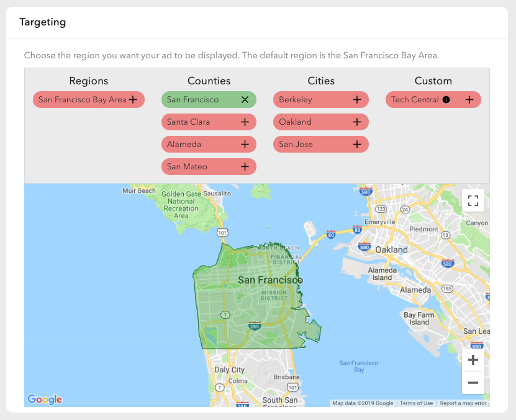Add San Jose using its plus icon
Screen dimensions: 516x420
[x=357, y=145]
